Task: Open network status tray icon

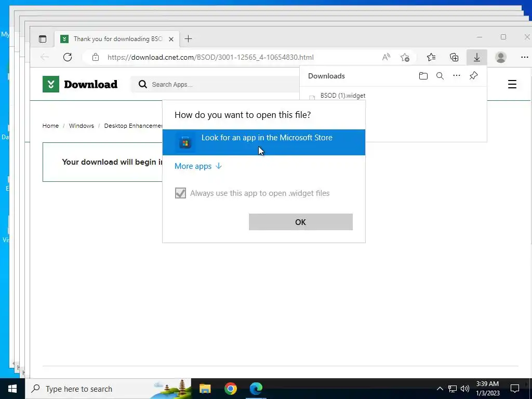Action: coord(453,389)
